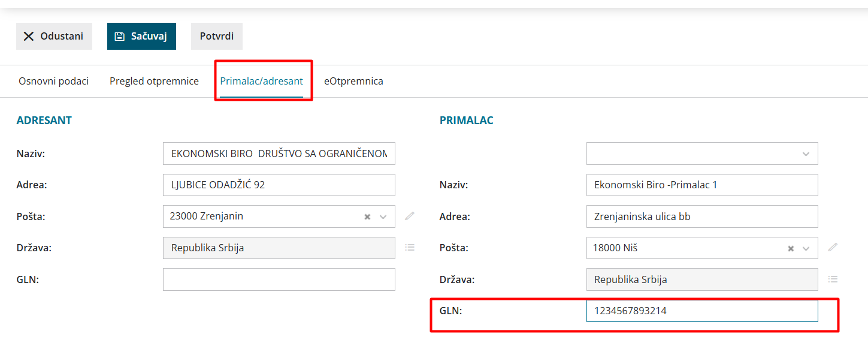The height and width of the screenshot is (349, 868).
Task: Click into the Adresant GLN field
Action: point(279,279)
